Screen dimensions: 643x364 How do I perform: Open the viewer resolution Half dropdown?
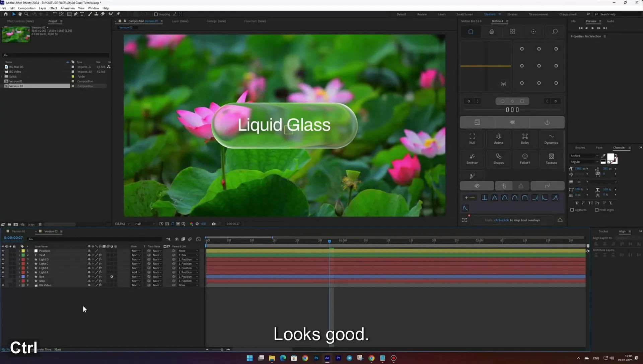pos(145,224)
